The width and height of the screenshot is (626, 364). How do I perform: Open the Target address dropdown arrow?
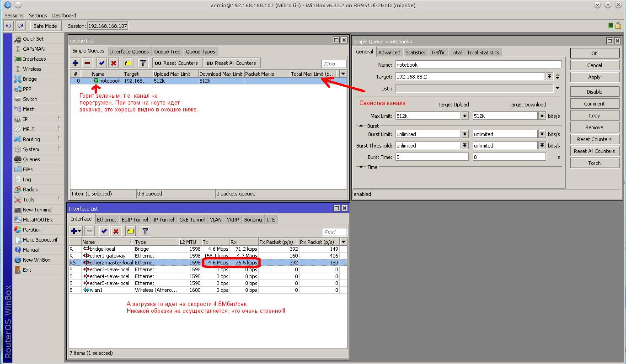550,77
